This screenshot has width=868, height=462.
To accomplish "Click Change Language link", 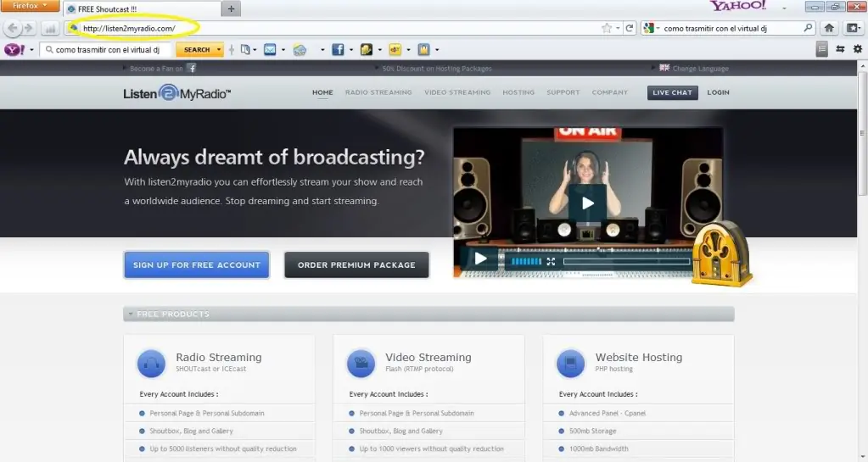I will pyautogui.click(x=700, y=69).
